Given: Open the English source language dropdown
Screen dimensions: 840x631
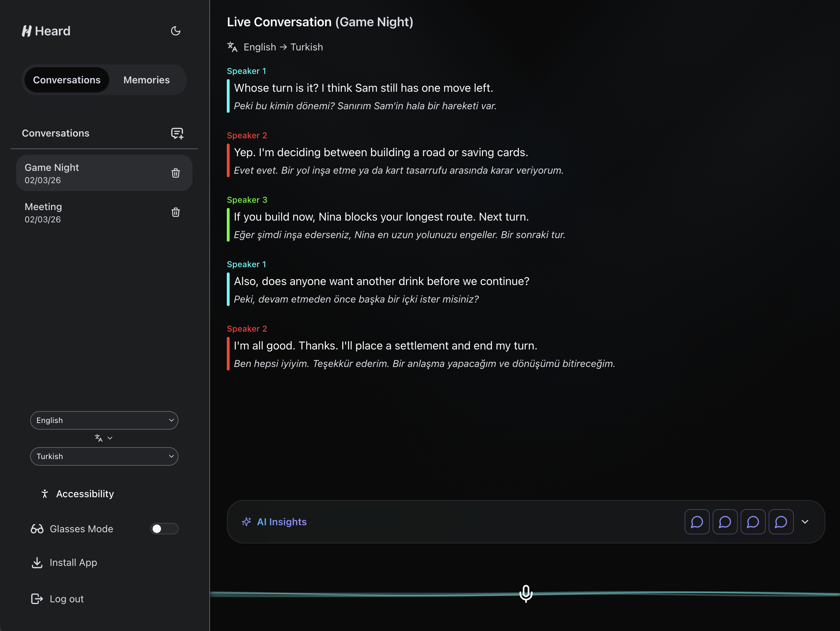Looking at the screenshot, I should coord(104,420).
